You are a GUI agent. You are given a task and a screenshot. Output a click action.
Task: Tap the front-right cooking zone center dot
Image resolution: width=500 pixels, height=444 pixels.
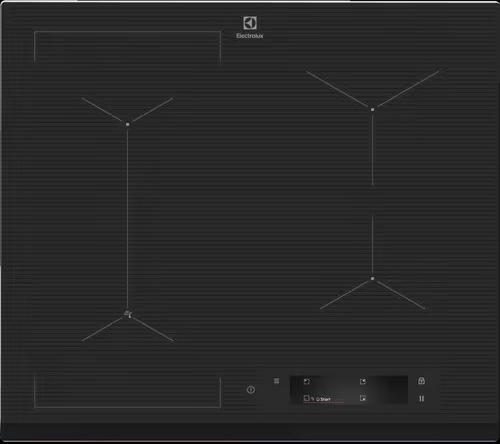372,278
